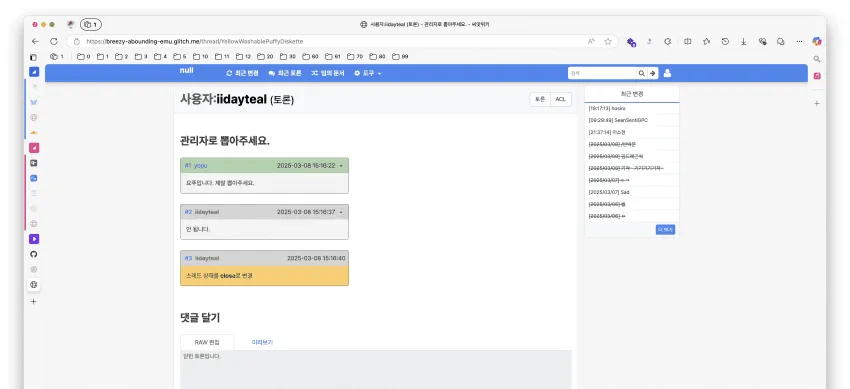Click the go arrow button beside search

653,73
